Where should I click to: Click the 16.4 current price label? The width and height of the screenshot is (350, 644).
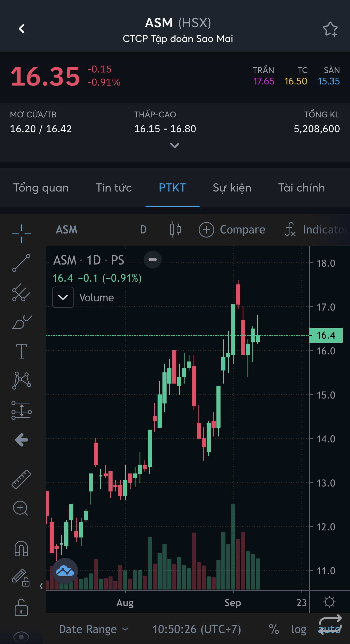[326, 335]
